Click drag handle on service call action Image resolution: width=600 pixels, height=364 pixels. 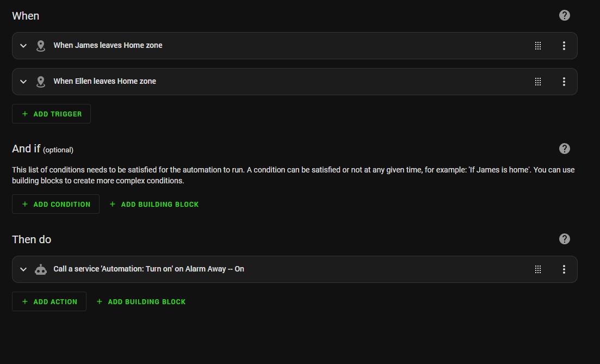[x=538, y=269]
